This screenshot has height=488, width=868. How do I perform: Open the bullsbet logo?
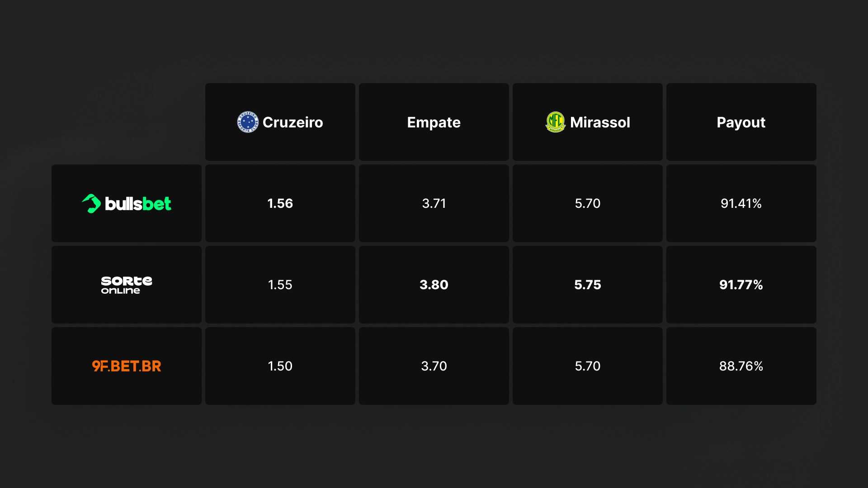tap(127, 203)
